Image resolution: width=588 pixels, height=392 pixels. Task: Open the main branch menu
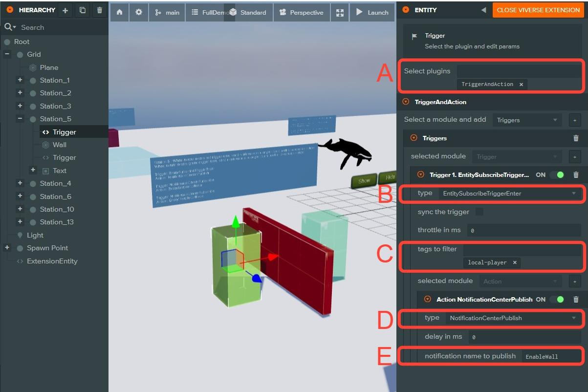[167, 13]
